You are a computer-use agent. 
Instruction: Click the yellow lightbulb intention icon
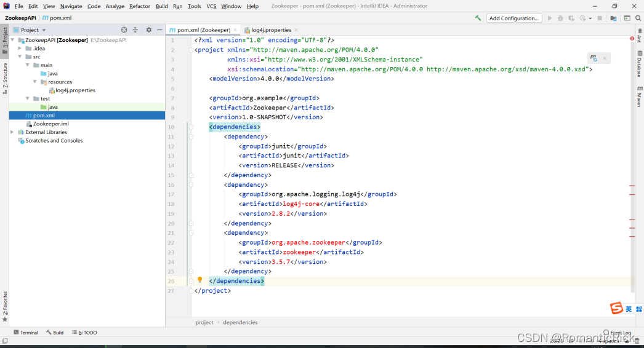point(200,280)
